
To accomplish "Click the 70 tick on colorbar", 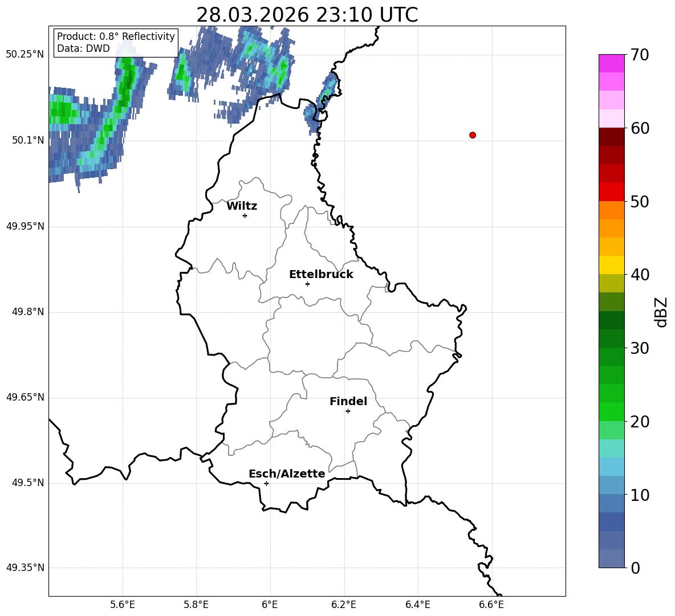I will point(640,55).
